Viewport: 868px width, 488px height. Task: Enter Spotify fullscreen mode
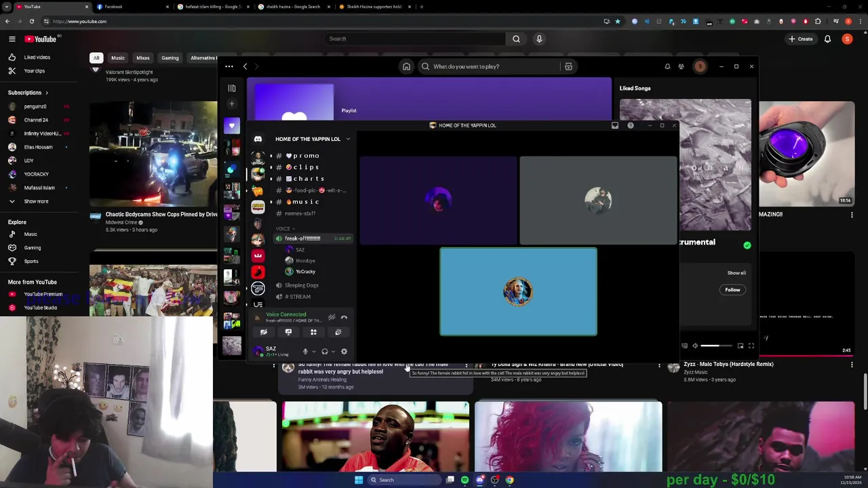(751, 346)
